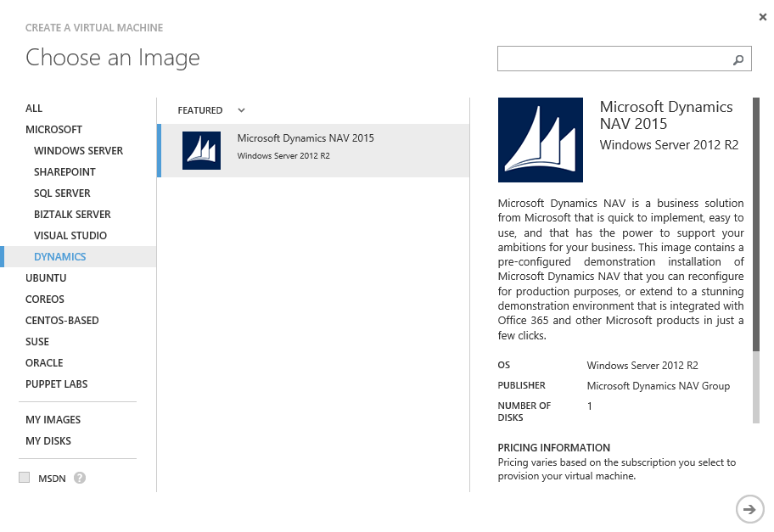Click the search magnifier icon
This screenshot has width=774, height=532.
(x=738, y=59)
